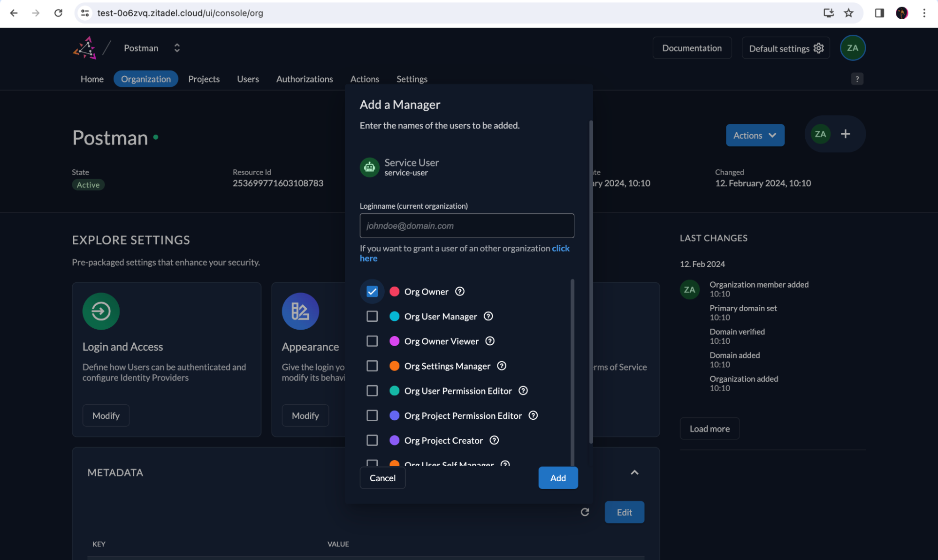Enable the Org Settings Manager checkbox
The height and width of the screenshot is (560, 938).
pyautogui.click(x=372, y=366)
